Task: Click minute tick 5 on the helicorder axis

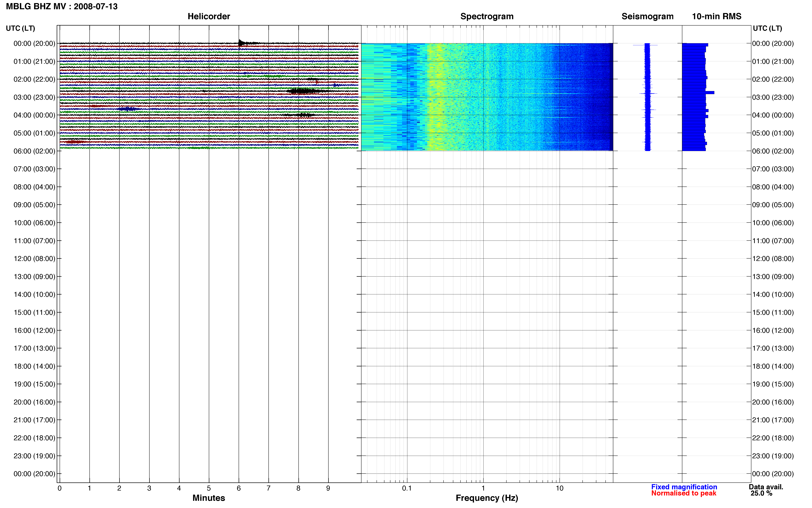Action: pos(209,488)
